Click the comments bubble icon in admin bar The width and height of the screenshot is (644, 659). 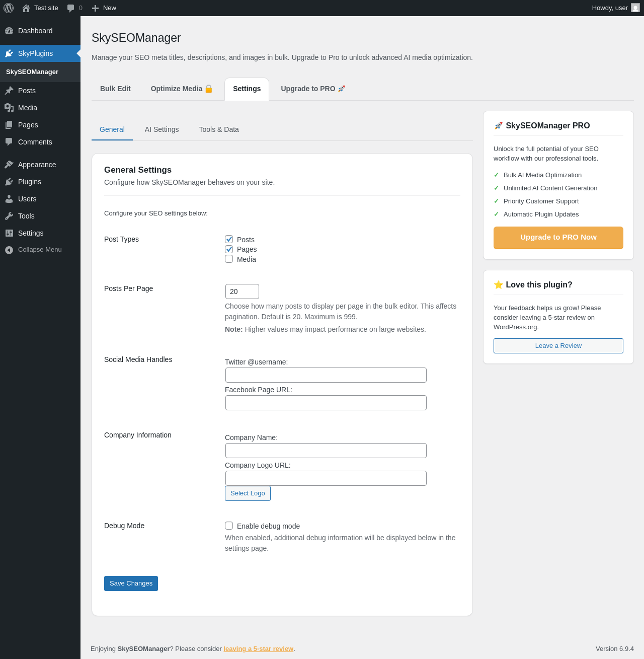[x=71, y=8]
